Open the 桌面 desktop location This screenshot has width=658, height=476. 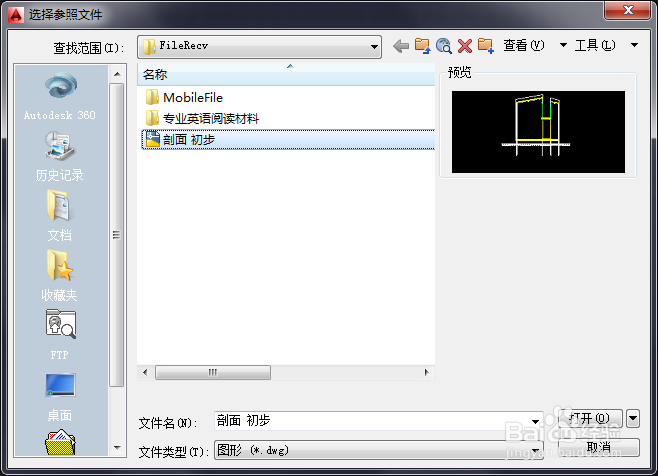click(60, 397)
